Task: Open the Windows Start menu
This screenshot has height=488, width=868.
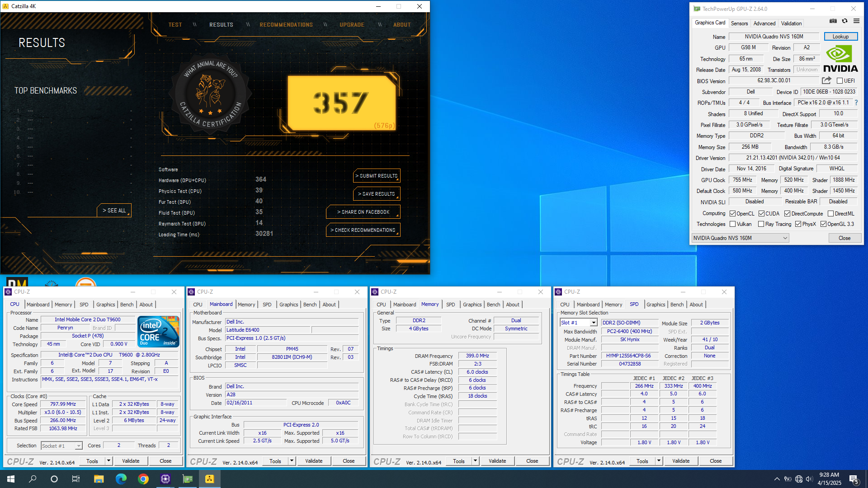Action: (11, 479)
